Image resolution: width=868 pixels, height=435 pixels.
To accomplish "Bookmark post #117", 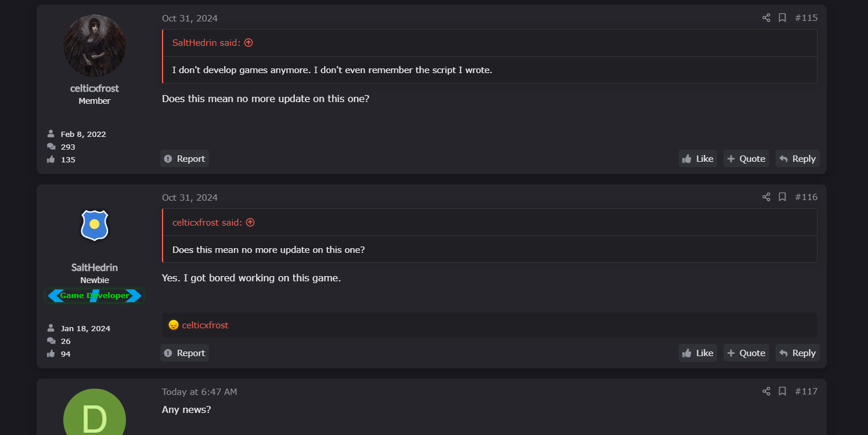I will pos(782,391).
